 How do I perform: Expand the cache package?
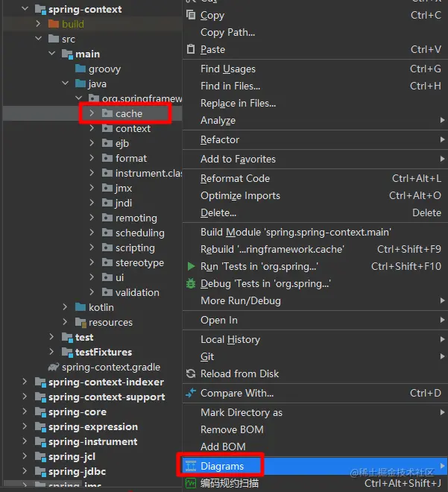[x=92, y=113]
